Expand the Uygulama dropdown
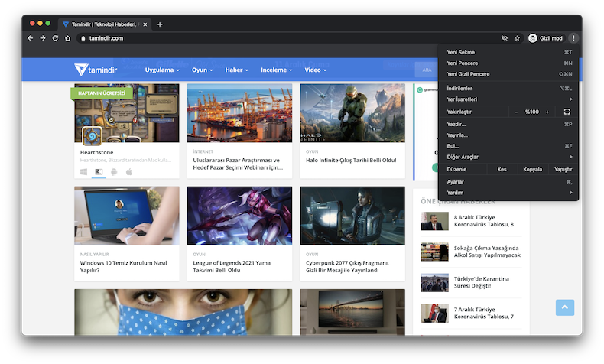The image size is (604, 364). [x=162, y=70]
